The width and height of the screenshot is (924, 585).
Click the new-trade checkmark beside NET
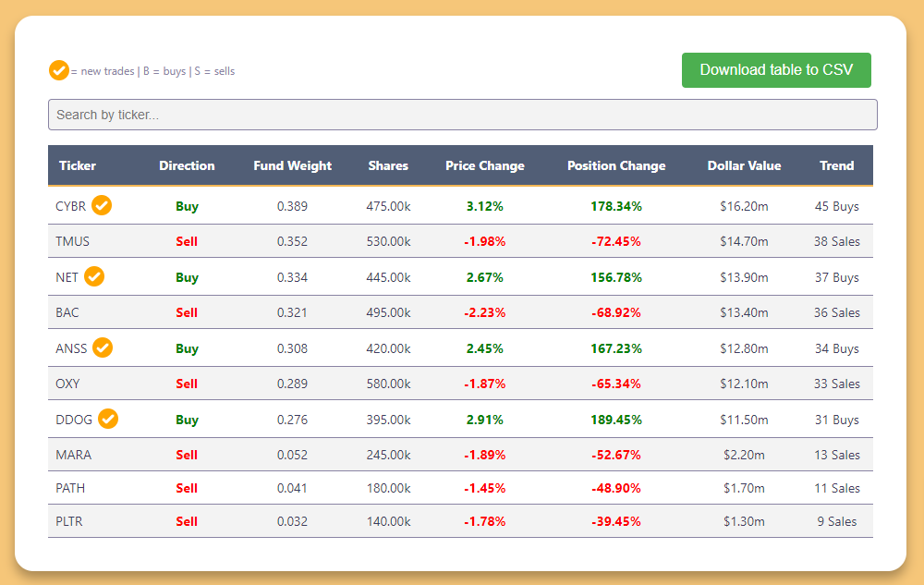(x=94, y=276)
